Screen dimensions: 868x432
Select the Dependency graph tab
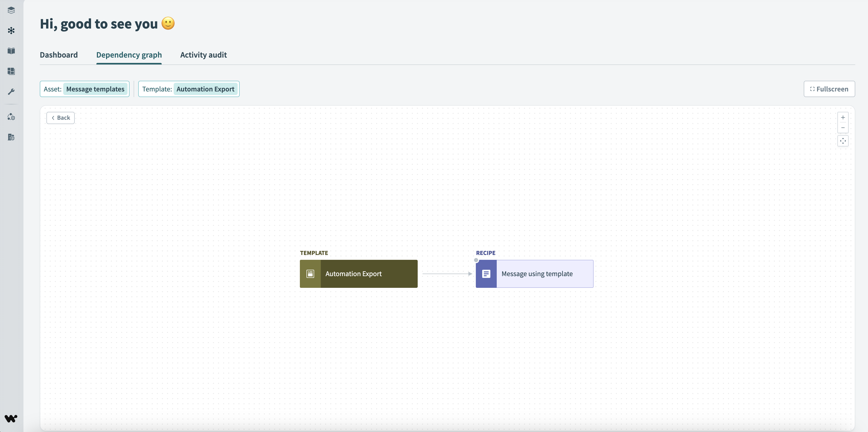(129, 55)
